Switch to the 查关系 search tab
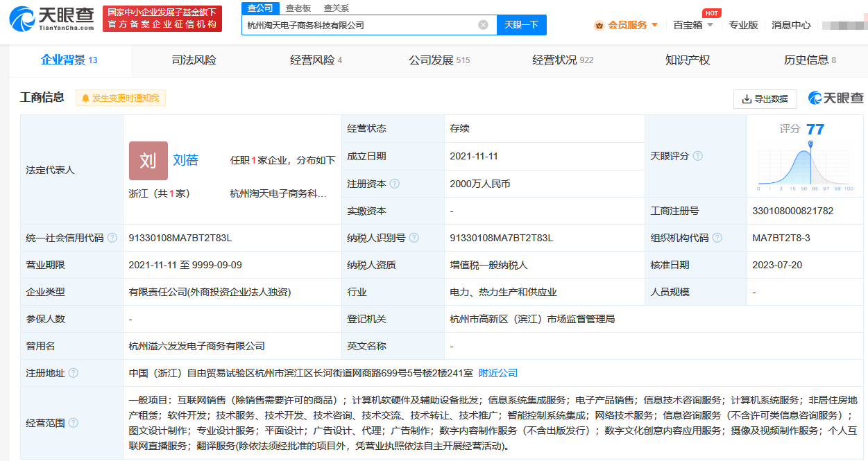The height and width of the screenshot is (461, 868). point(337,8)
